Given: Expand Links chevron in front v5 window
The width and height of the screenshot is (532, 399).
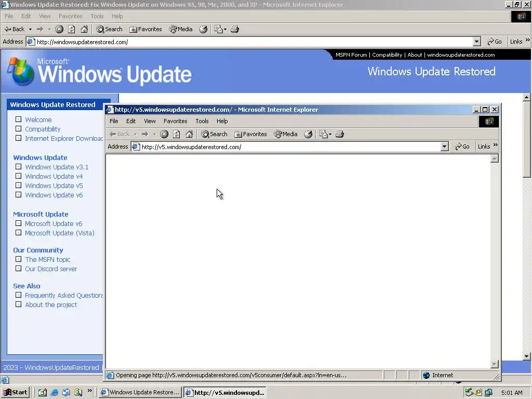Looking at the screenshot, I should pos(495,145).
